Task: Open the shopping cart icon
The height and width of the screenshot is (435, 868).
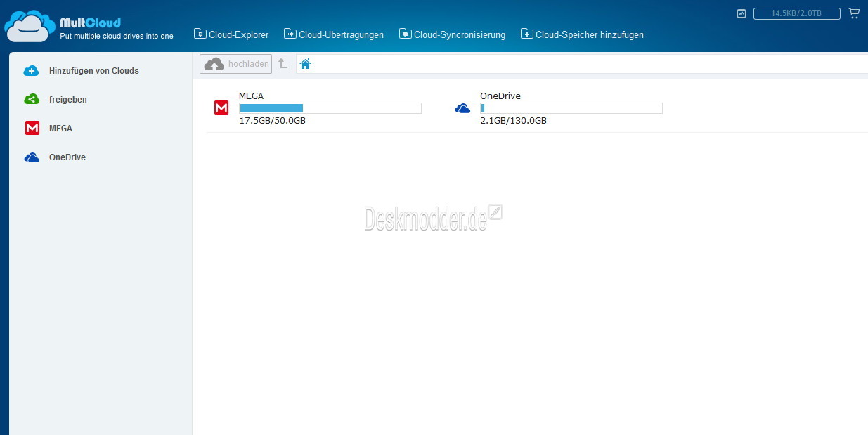Action: tap(854, 13)
